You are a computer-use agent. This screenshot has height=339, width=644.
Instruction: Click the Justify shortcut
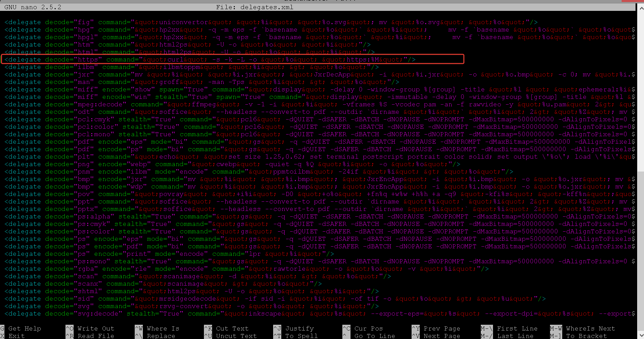click(x=299, y=328)
